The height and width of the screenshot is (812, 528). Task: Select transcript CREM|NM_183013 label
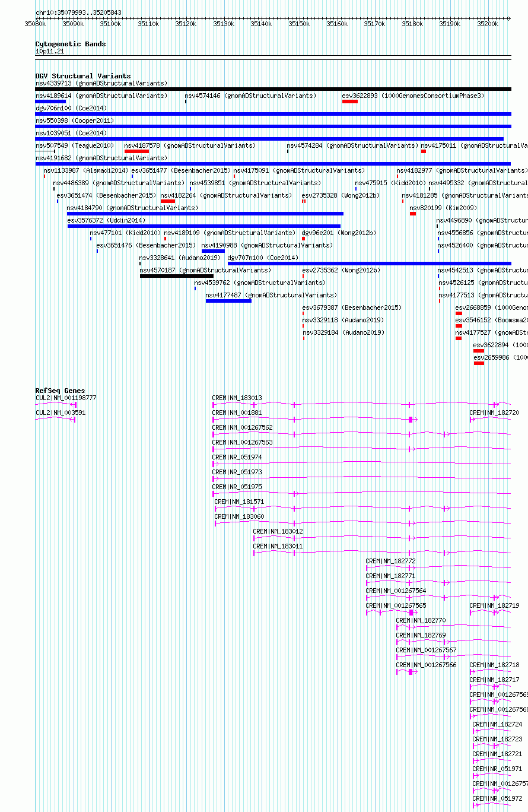[x=237, y=398]
